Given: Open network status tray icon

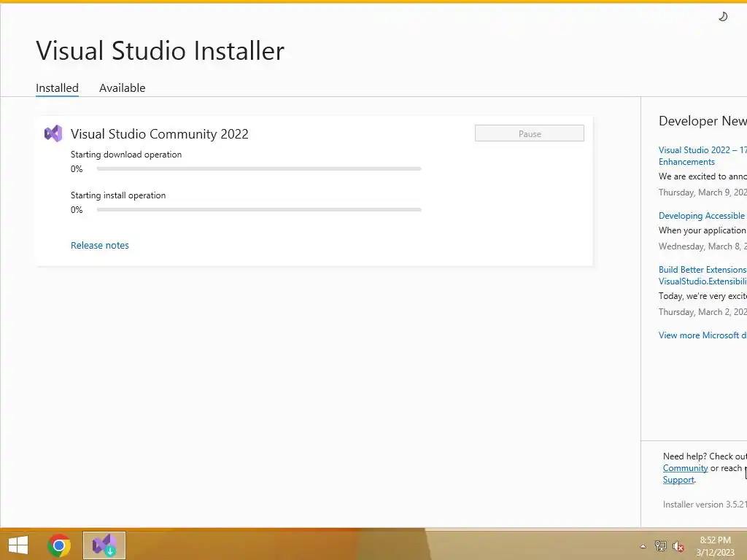Looking at the screenshot, I should click(x=660, y=545).
